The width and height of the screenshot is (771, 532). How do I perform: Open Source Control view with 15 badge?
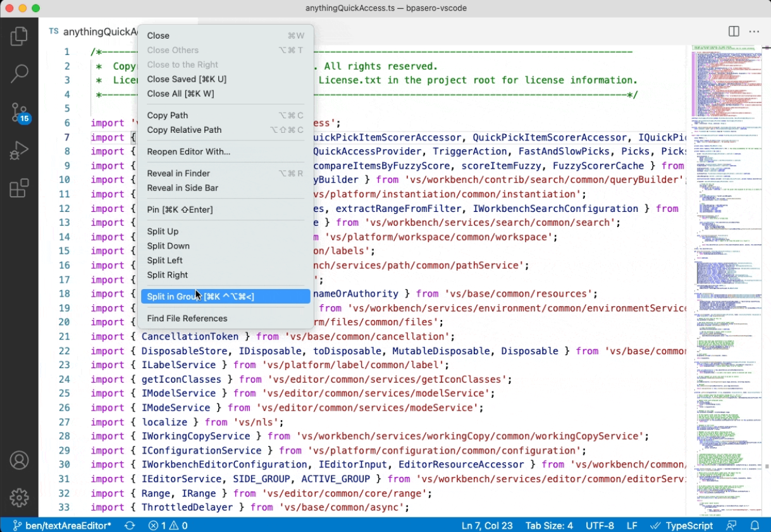tap(19, 112)
